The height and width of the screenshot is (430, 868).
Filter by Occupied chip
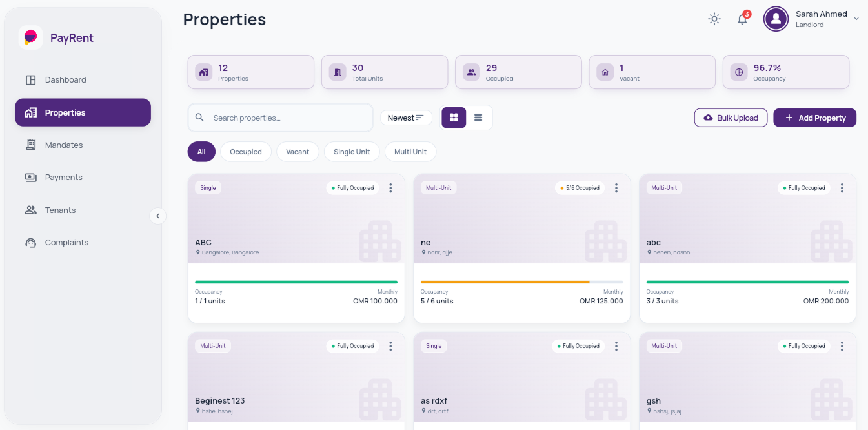[246, 152]
